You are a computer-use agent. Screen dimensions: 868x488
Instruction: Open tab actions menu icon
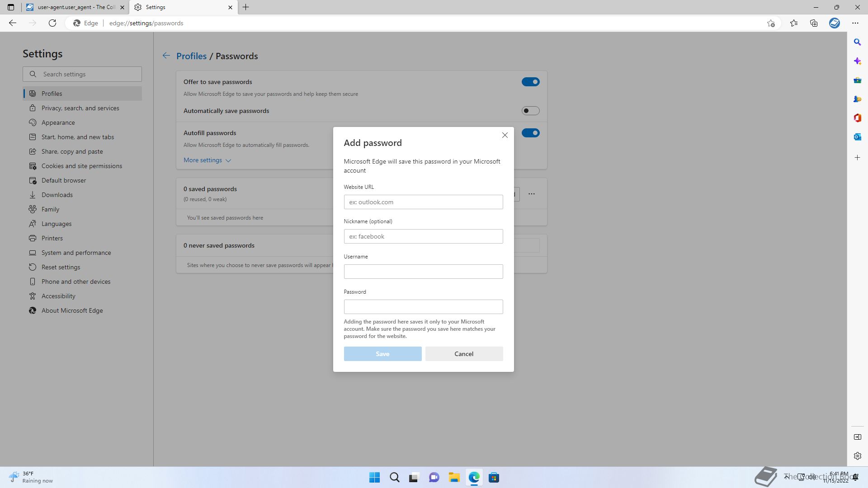tap(11, 7)
